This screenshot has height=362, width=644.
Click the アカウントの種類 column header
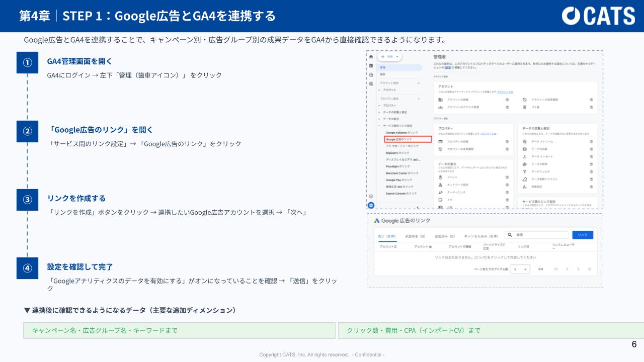coord(460,247)
